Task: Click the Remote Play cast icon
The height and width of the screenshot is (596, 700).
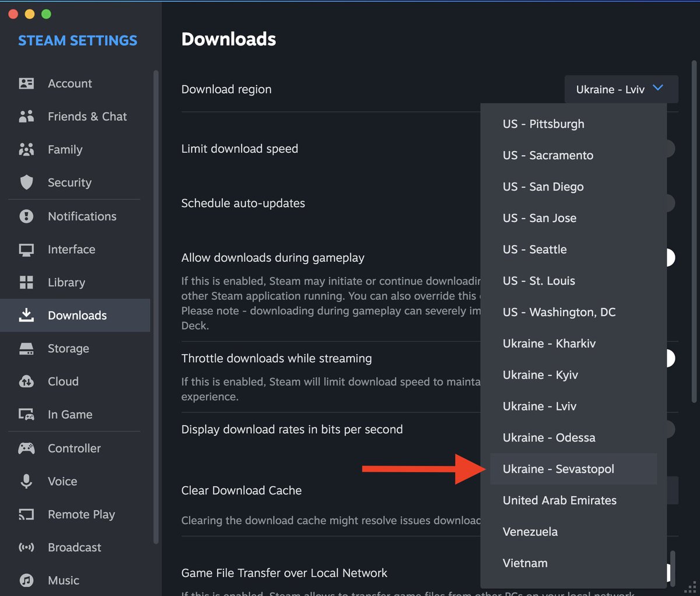Action: [x=26, y=514]
